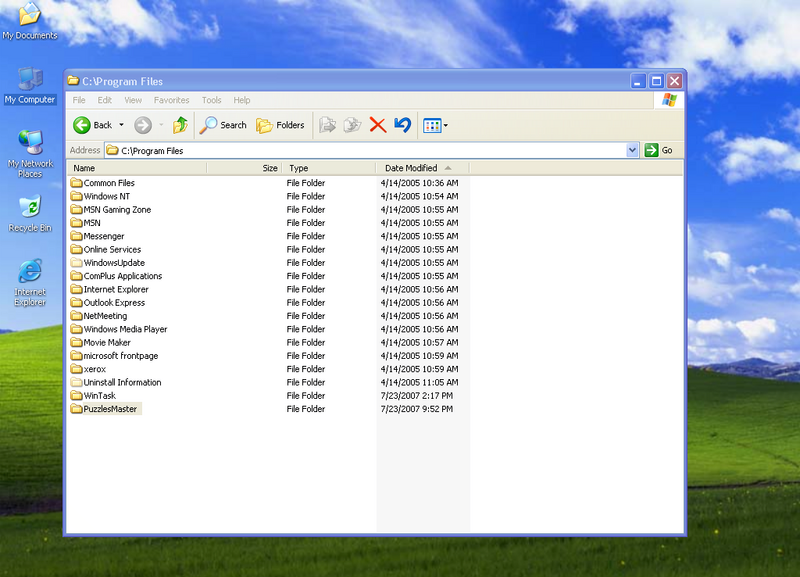Toggle the Folders pane
The height and width of the screenshot is (577, 800).
[x=280, y=125]
